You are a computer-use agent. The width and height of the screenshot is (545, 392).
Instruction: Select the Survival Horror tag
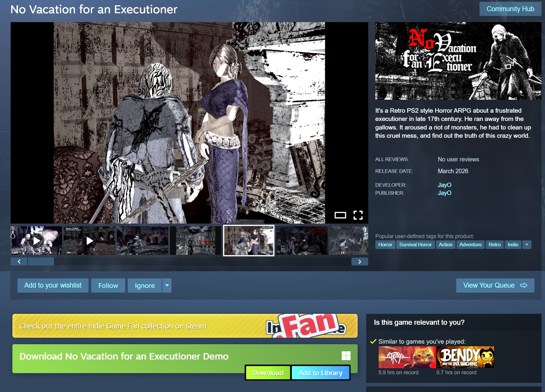click(x=415, y=245)
